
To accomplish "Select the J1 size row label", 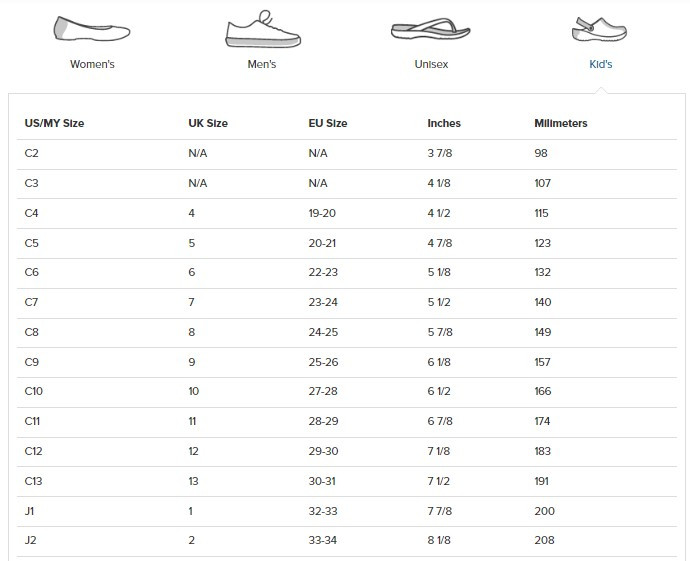I will 30,511.
